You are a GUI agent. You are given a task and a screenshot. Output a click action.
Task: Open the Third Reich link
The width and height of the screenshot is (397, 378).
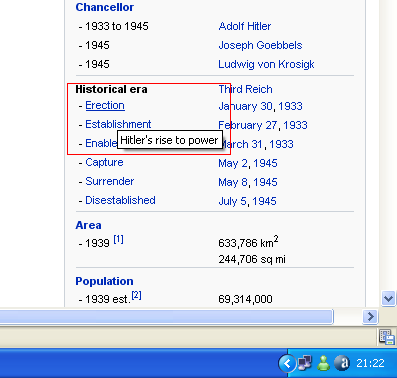245,89
